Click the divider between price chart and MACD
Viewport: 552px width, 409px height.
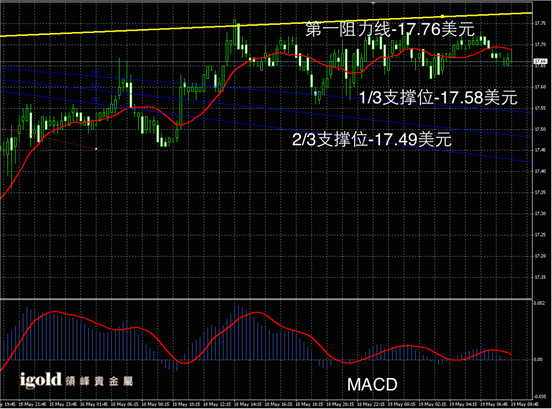pos(266,299)
